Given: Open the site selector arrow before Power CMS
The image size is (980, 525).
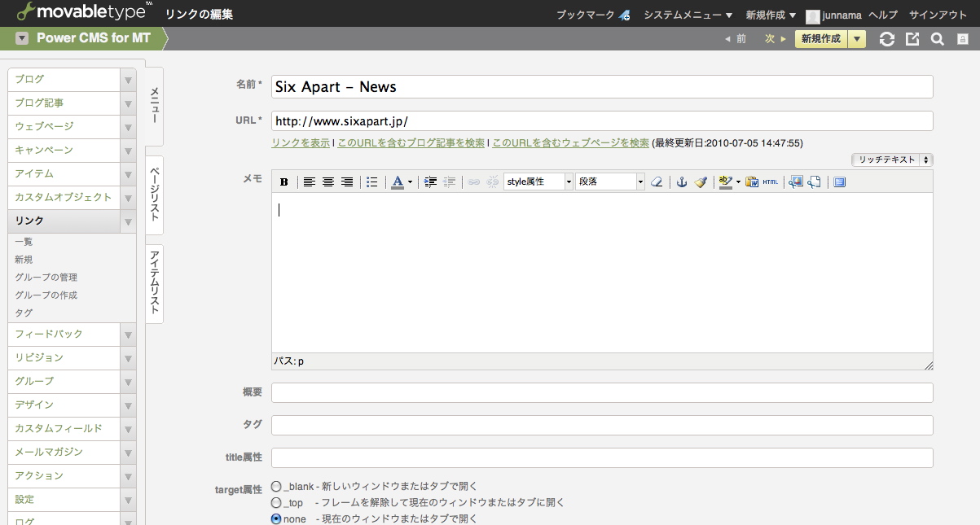Looking at the screenshot, I should click(x=22, y=38).
